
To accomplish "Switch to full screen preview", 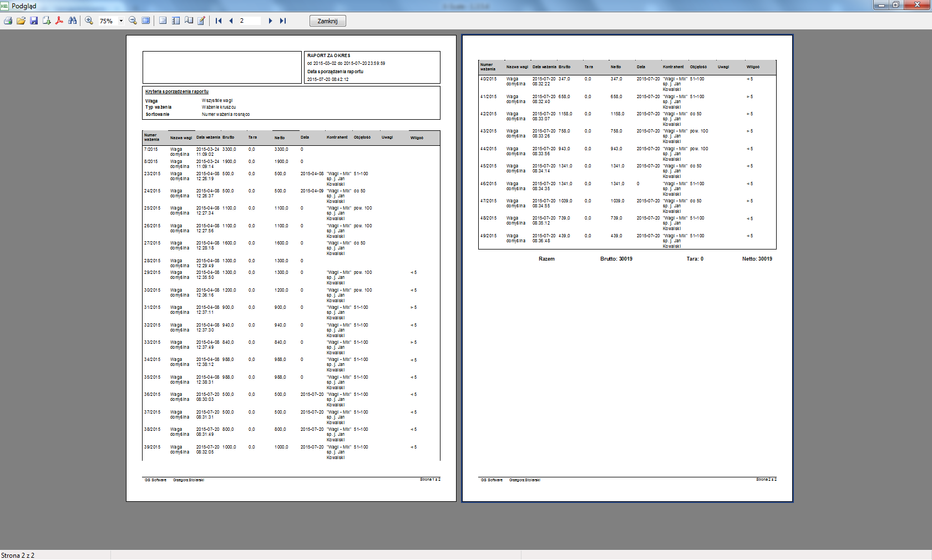I will click(x=146, y=21).
